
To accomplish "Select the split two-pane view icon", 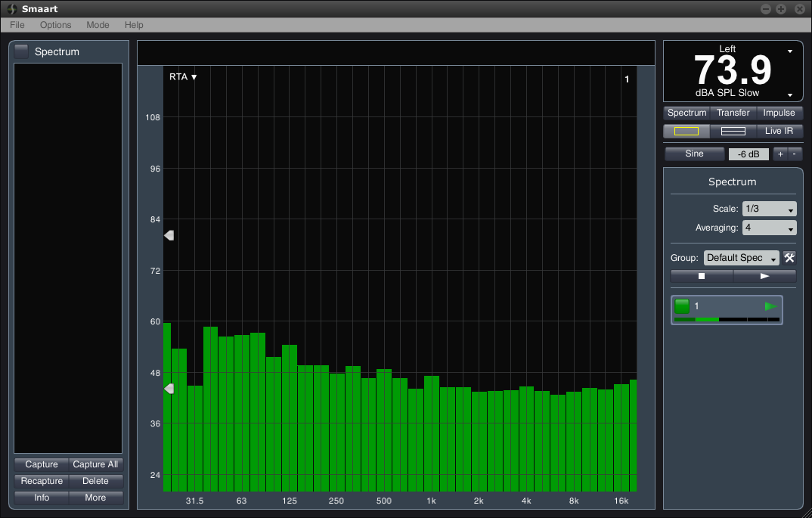I will pos(733,131).
